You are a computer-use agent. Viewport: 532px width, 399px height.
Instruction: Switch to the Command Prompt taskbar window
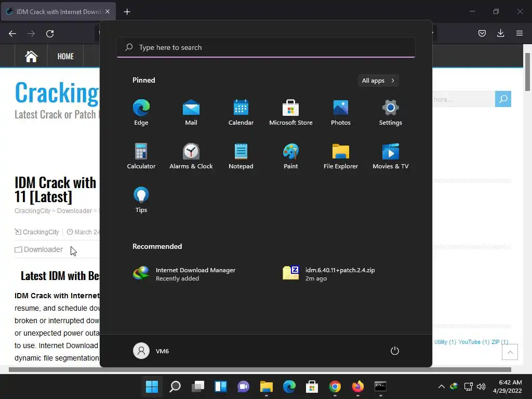tap(380, 387)
